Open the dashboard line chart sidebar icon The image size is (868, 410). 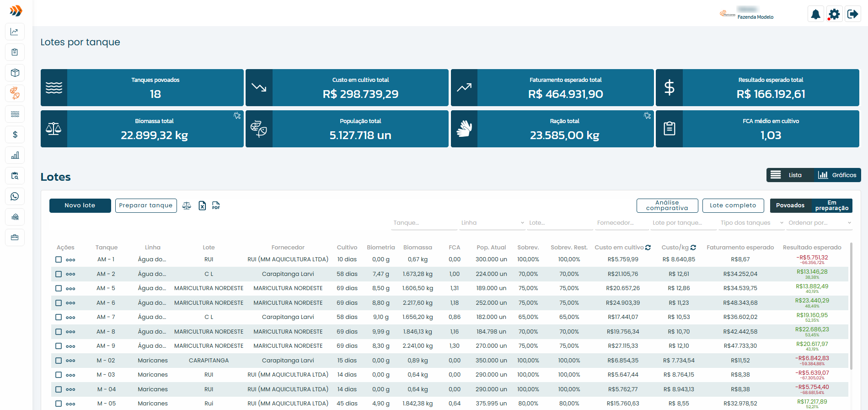tap(15, 32)
